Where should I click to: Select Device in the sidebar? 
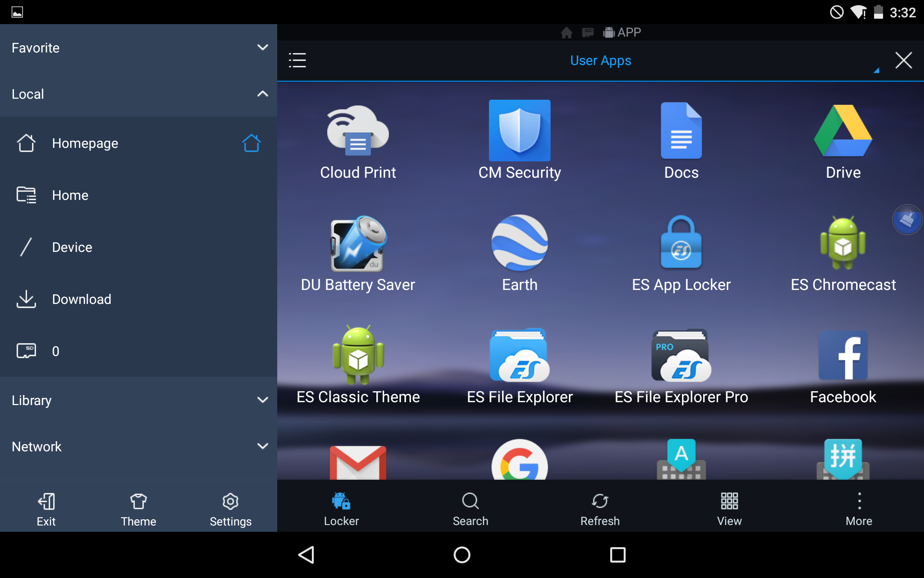(72, 247)
